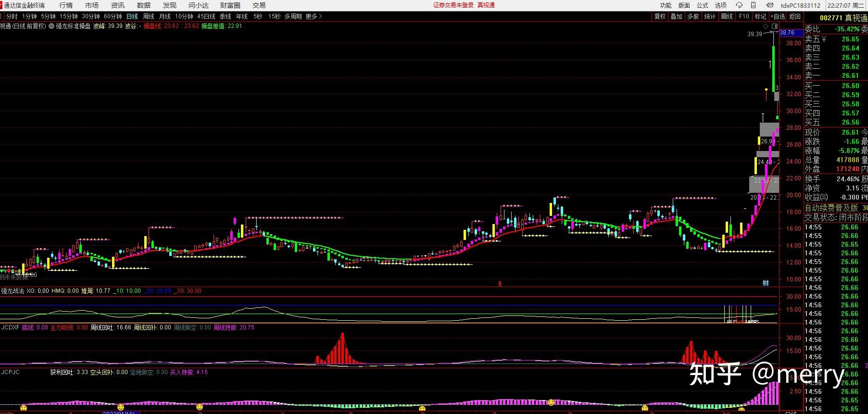868x414 pixels.
Task: Expand the indicator dropdown beside 强龙标准操盘
Action: pos(51,26)
